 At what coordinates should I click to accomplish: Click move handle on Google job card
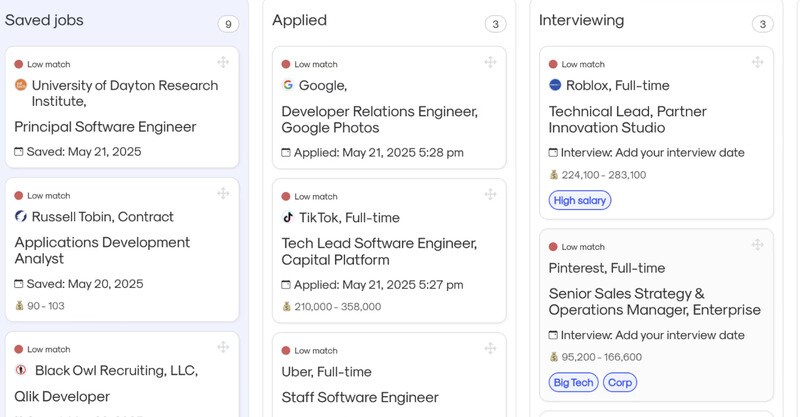(490, 63)
